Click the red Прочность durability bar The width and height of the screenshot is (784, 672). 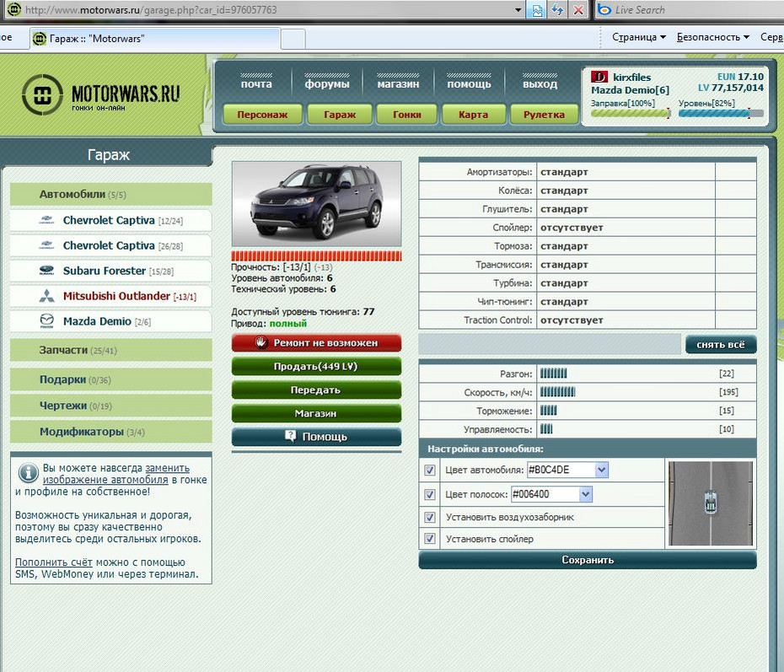[316, 256]
